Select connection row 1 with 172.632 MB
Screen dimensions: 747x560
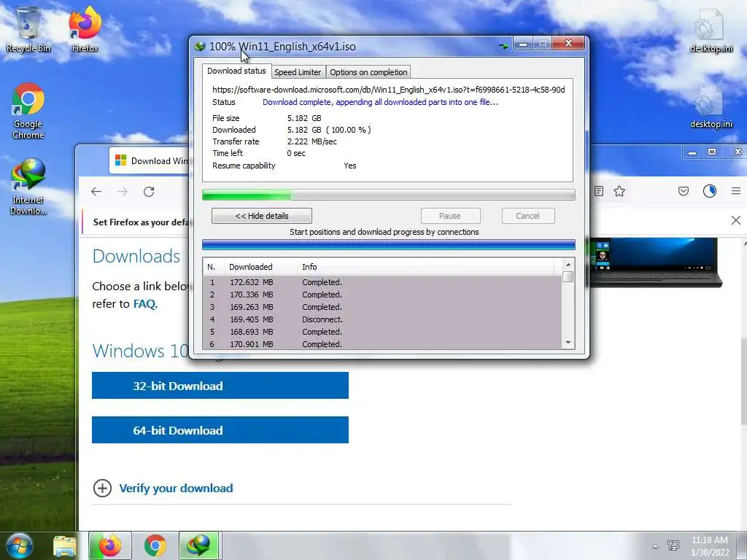pos(382,282)
